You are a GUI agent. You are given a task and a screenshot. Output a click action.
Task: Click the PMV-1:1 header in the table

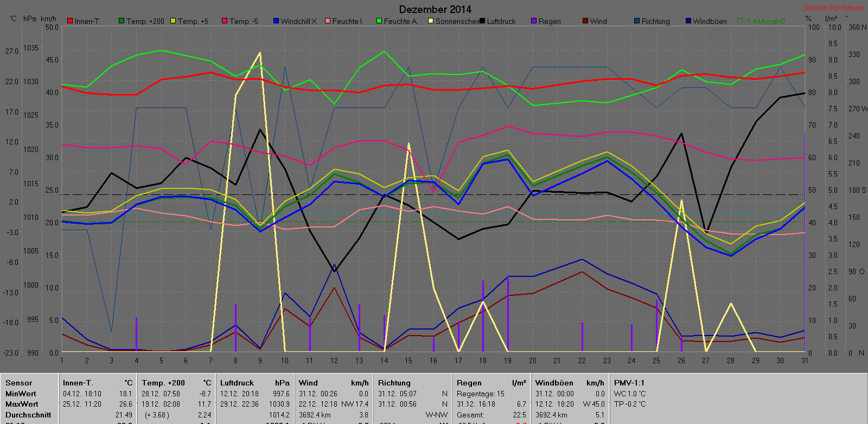pos(629,383)
